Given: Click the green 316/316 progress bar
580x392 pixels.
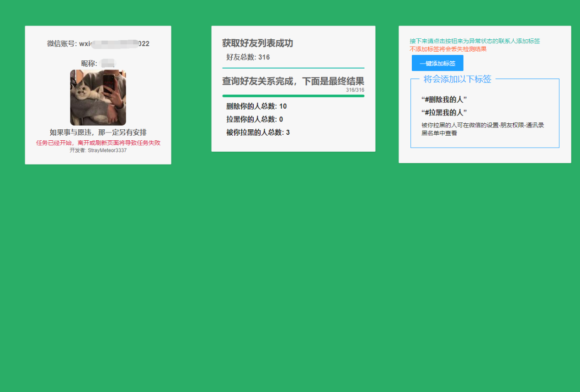Looking at the screenshot, I should pos(293,96).
